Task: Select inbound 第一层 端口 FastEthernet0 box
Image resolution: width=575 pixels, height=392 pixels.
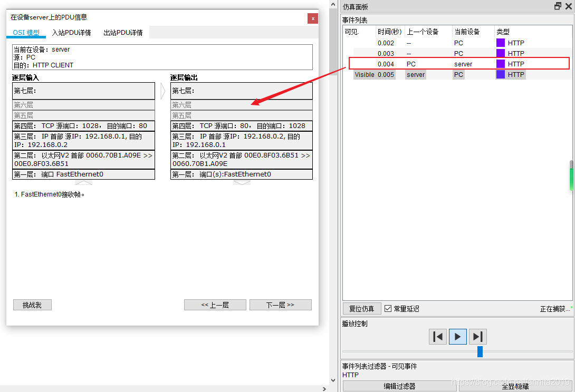Action: (83, 174)
